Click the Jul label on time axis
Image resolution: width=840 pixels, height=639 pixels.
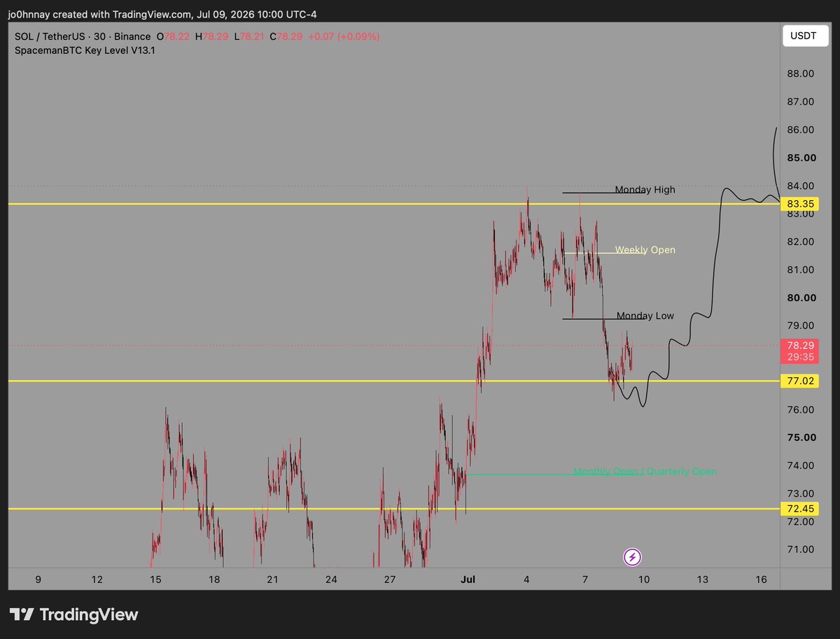pyautogui.click(x=468, y=580)
